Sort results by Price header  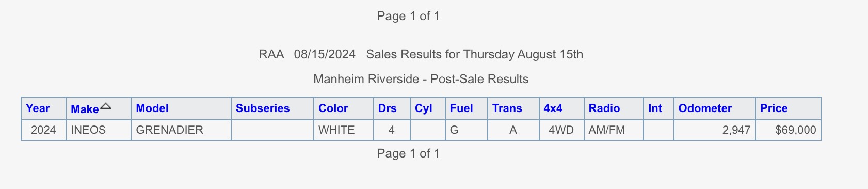(774, 108)
